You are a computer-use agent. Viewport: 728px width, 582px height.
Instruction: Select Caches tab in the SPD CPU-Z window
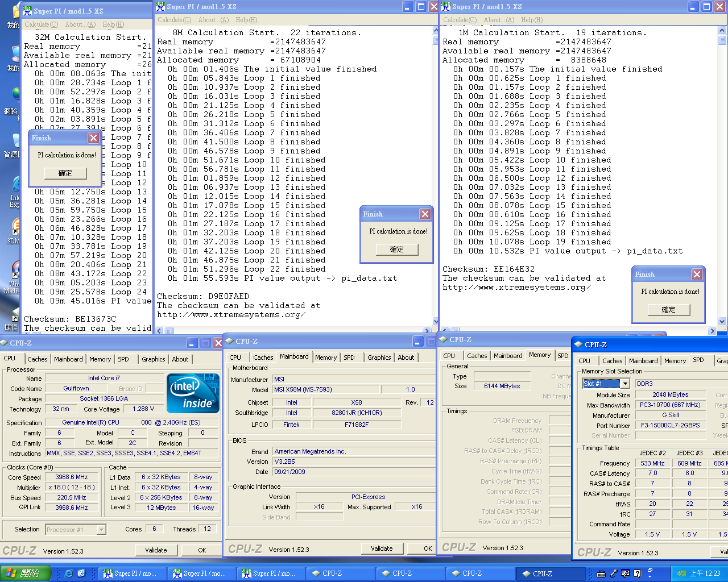(613, 361)
